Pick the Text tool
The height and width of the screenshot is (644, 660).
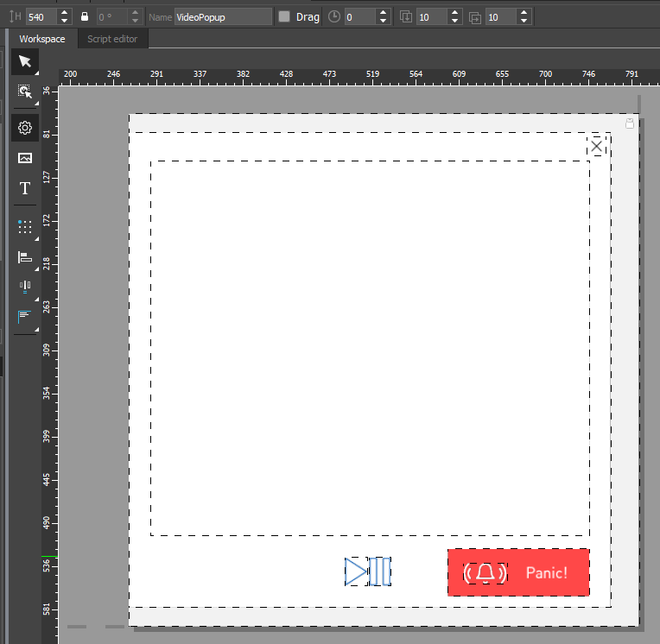tap(25, 188)
